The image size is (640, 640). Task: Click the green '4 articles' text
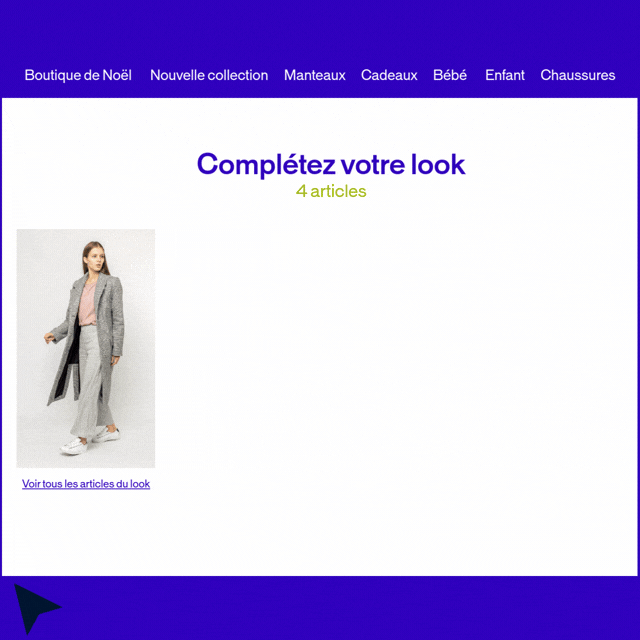click(331, 191)
